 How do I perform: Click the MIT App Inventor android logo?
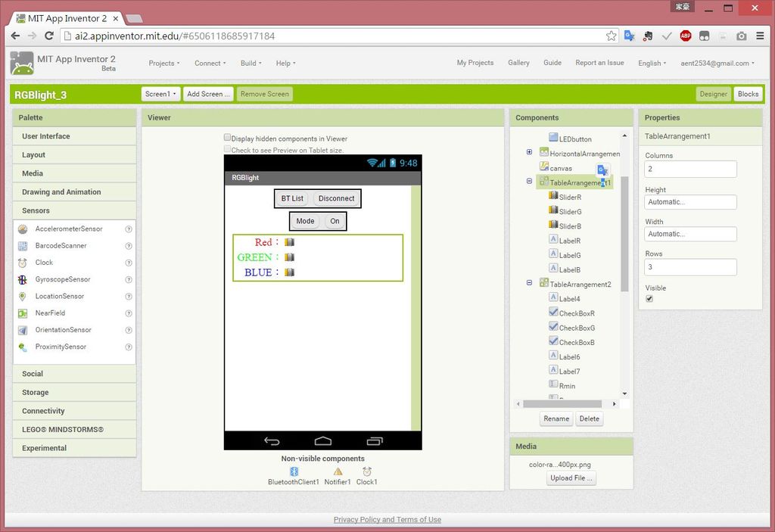tap(22, 64)
